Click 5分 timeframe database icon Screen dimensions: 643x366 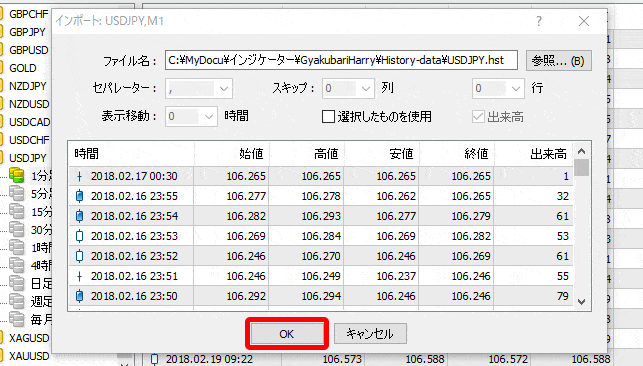(17, 193)
